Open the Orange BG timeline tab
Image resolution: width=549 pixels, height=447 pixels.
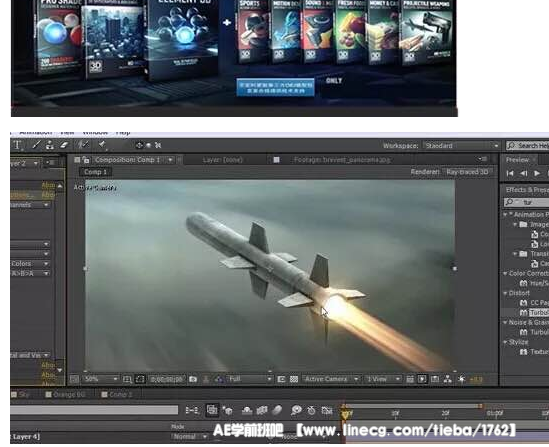click(x=65, y=394)
